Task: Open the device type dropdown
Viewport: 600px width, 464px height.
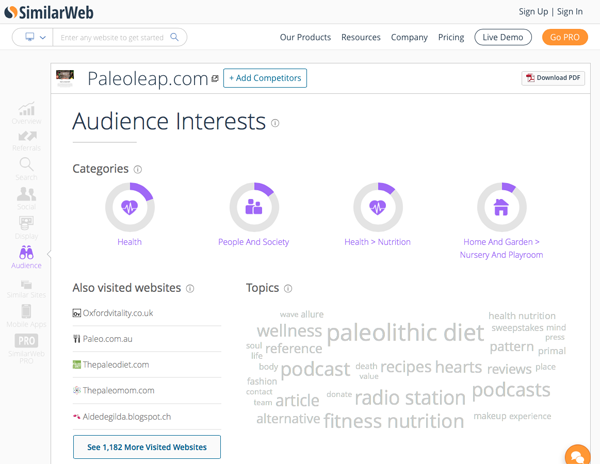Action: (x=35, y=37)
